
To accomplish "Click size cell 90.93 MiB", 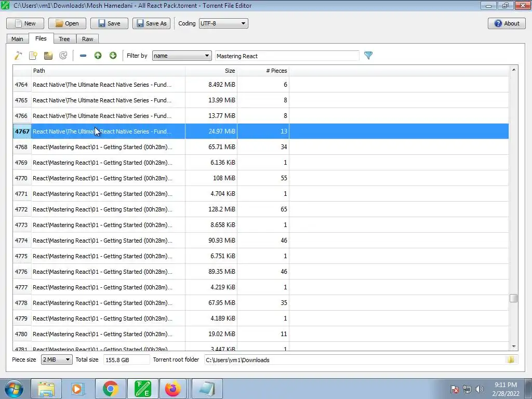I will pos(211,241).
